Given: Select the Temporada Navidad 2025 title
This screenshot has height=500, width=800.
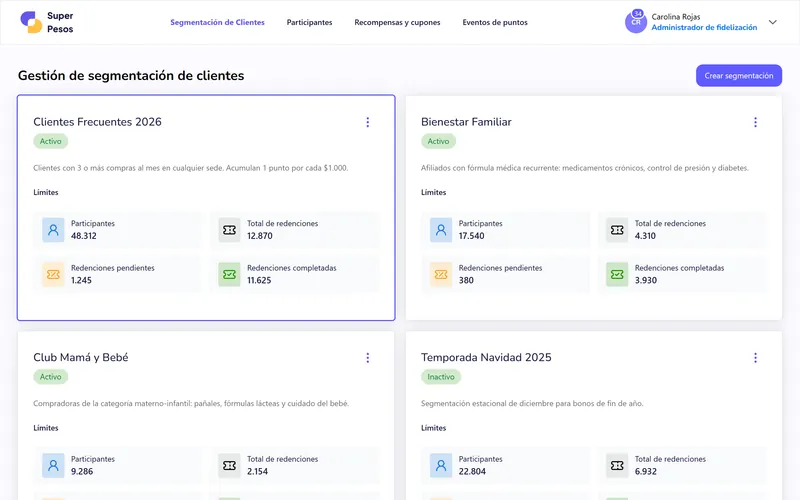Looking at the screenshot, I should (486, 358).
